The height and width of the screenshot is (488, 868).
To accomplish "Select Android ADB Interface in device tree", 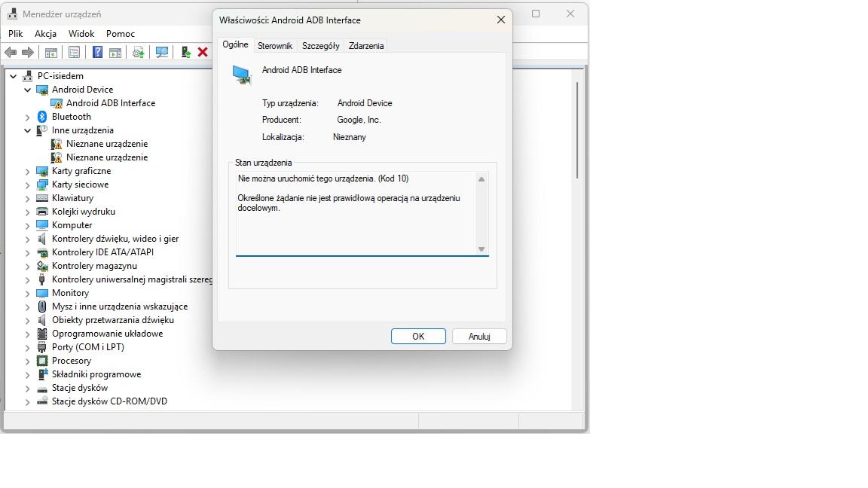I will click(x=110, y=103).
